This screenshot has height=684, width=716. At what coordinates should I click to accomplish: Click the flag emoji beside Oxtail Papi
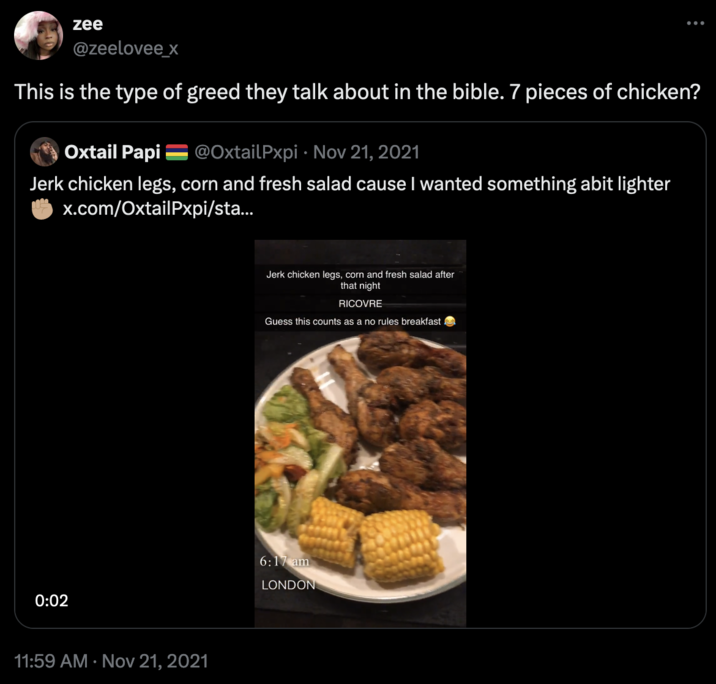(x=176, y=152)
